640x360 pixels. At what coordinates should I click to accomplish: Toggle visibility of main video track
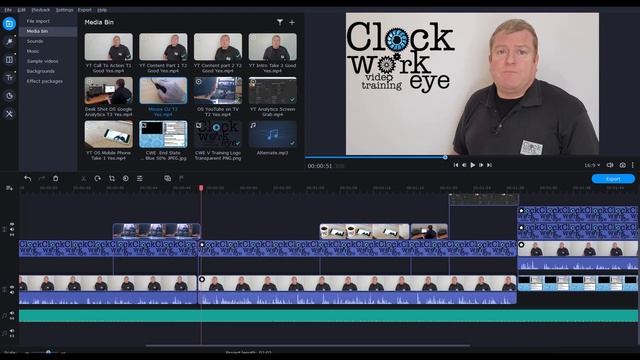[12, 287]
